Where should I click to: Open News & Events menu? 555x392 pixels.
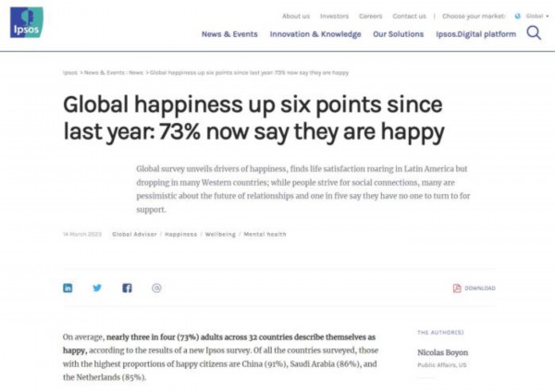(229, 34)
